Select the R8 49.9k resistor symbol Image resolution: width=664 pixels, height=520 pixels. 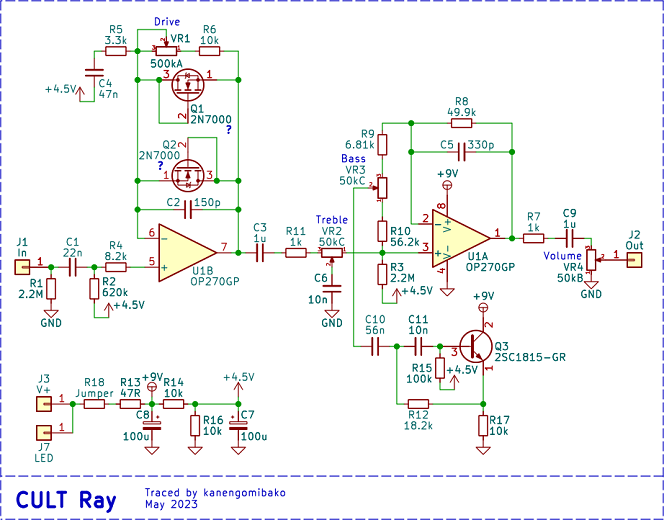click(462, 123)
